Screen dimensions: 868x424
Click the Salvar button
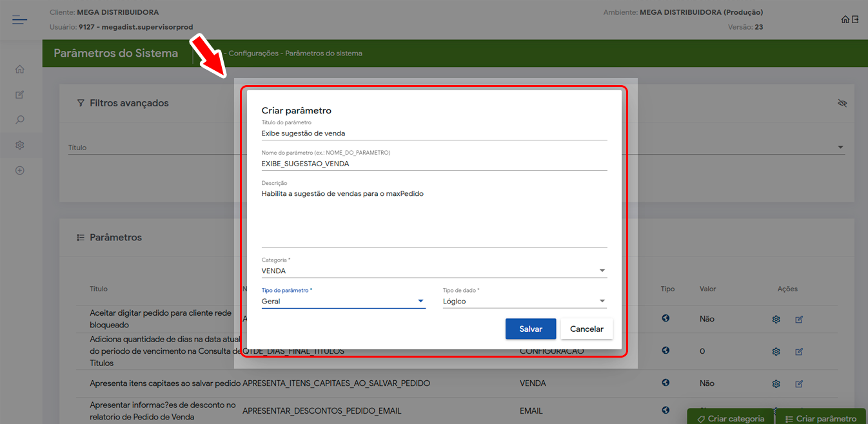tap(530, 329)
